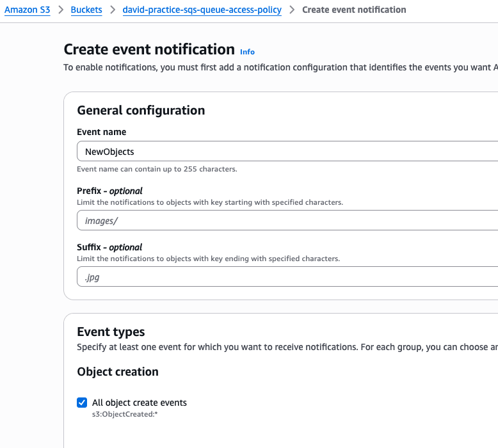
Task: Click the breadcrumb chevron after Buckets
Action: [x=112, y=10]
